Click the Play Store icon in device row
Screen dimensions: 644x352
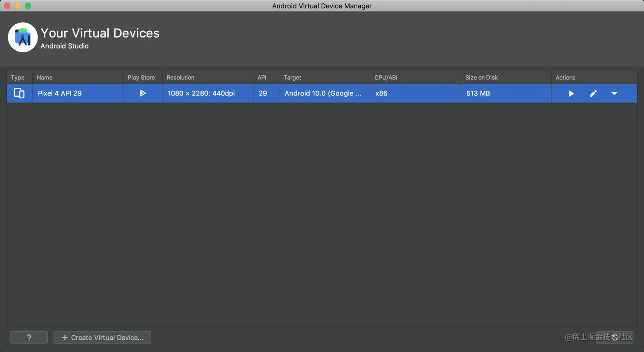(143, 93)
